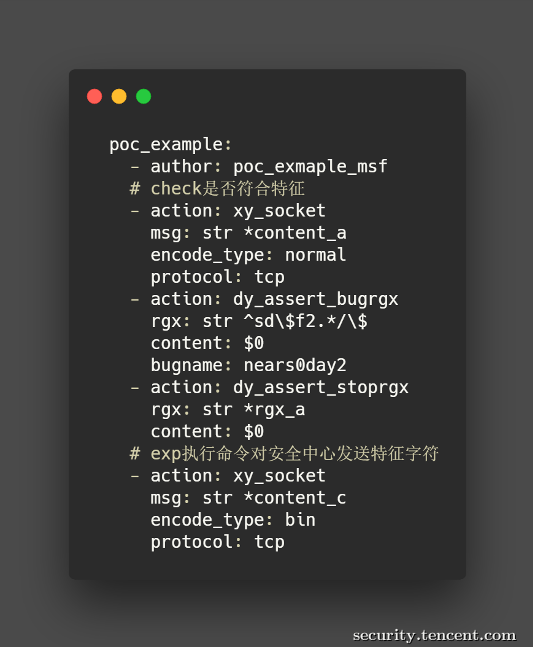Click the last protocol: tcp line
This screenshot has height=647, width=533.
pos(217,542)
